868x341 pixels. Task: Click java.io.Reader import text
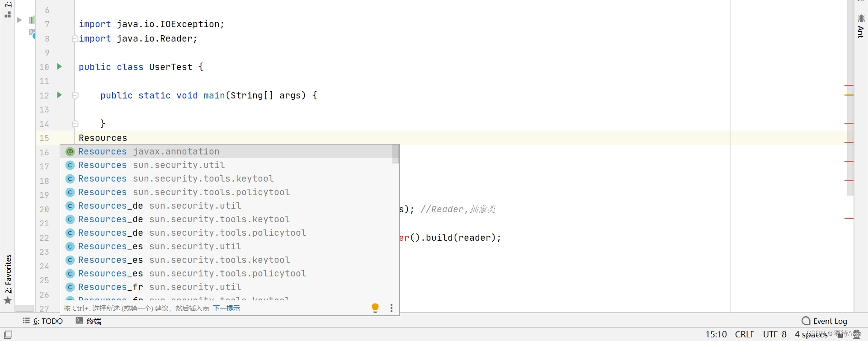click(x=154, y=39)
